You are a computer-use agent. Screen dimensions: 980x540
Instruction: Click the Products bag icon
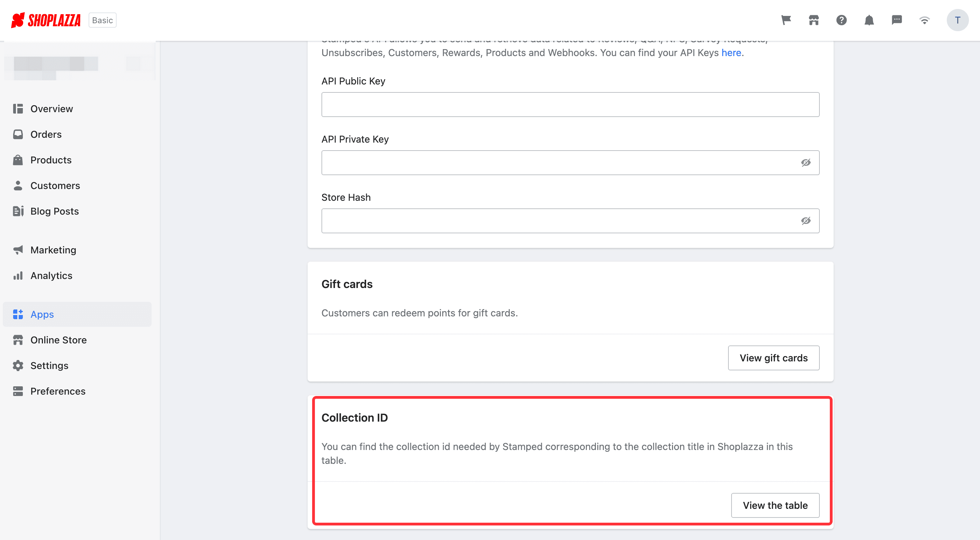coord(18,160)
